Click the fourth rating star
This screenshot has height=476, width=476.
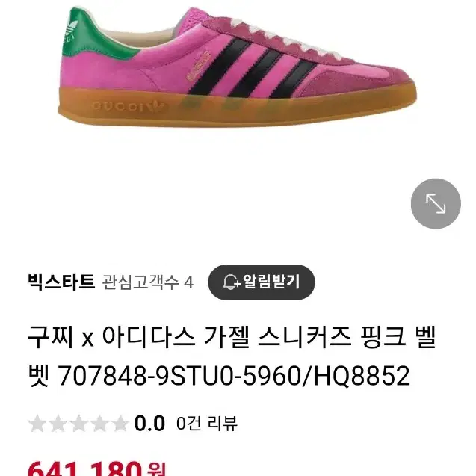click(99, 424)
